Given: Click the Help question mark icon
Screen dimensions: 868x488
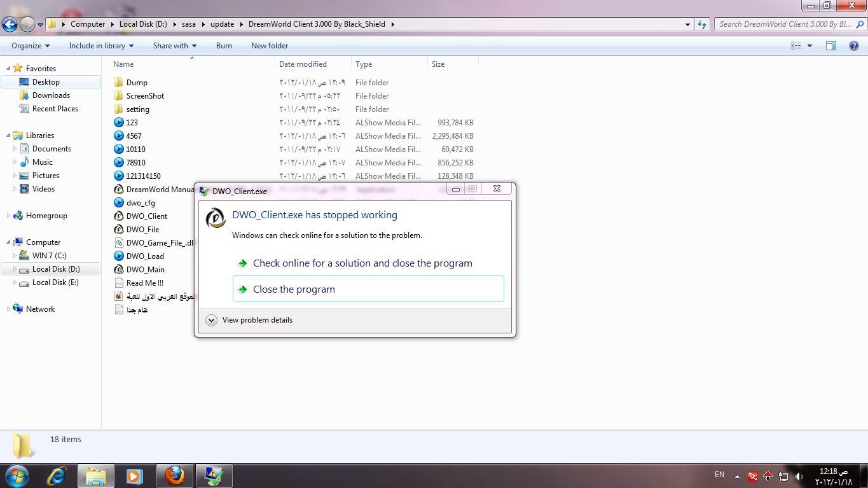Looking at the screenshot, I should (854, 46).
